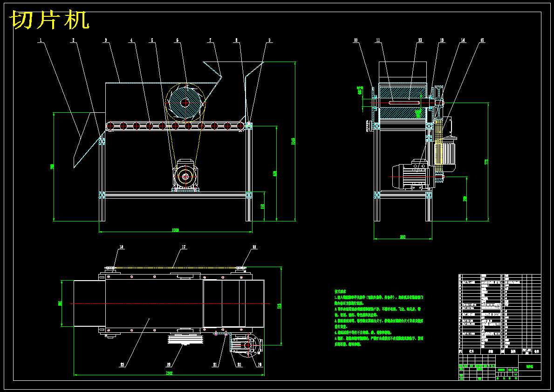
Task: Select part callout number 3
Action: tap(105, 40)
